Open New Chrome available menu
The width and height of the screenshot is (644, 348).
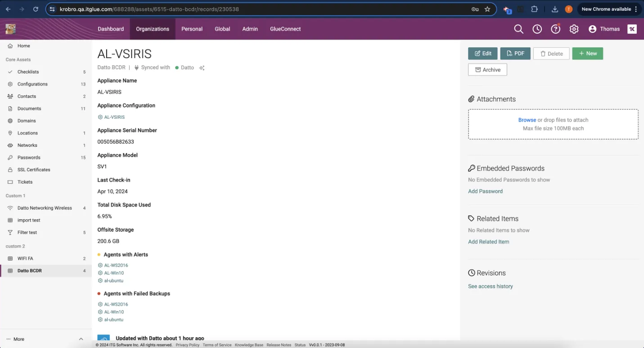[x=609, y=9]
